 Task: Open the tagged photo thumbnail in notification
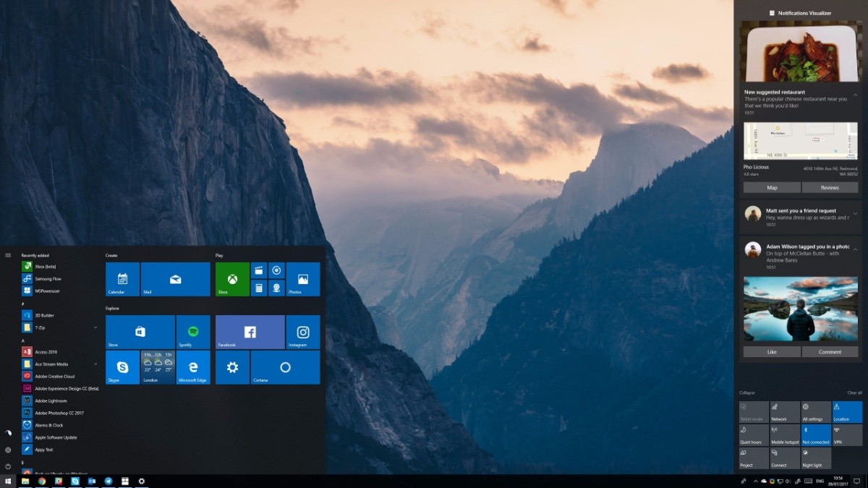tap(801, 309)
